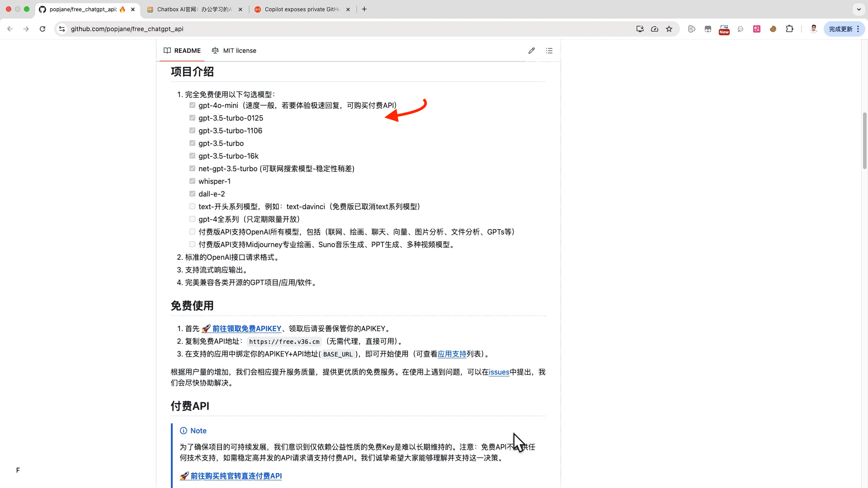Switch to the Copilot exposes private GitHub tab

point(302,9)
